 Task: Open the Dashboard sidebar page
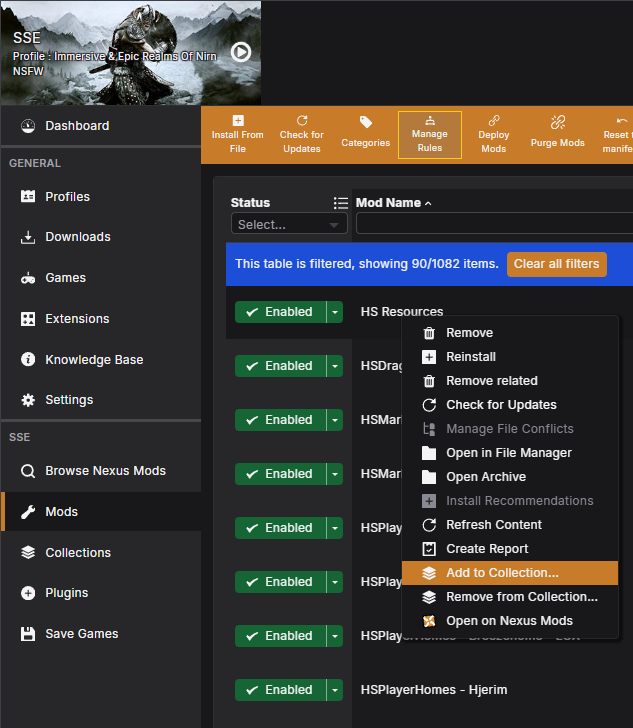pos(77,126)
